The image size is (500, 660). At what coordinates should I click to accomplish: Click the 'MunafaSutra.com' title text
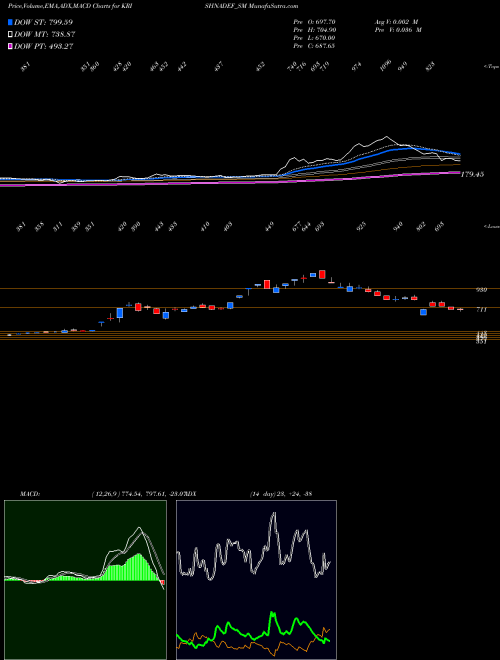[274, 6]
